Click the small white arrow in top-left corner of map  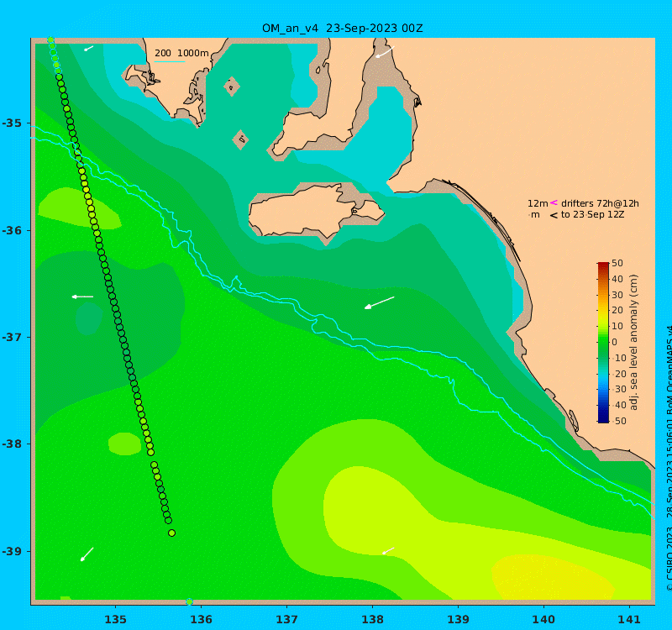[x=88, y=49]
